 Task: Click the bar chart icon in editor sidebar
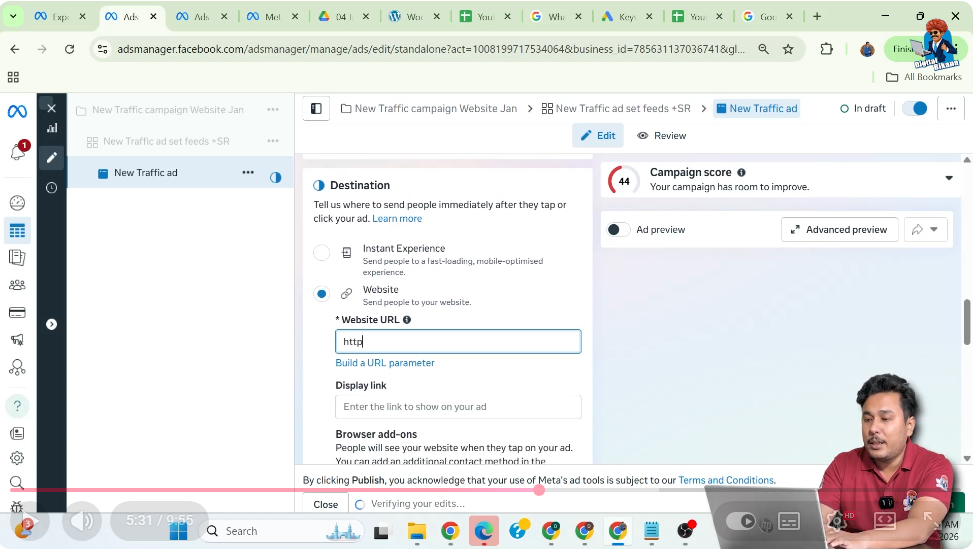pos(51,128)
